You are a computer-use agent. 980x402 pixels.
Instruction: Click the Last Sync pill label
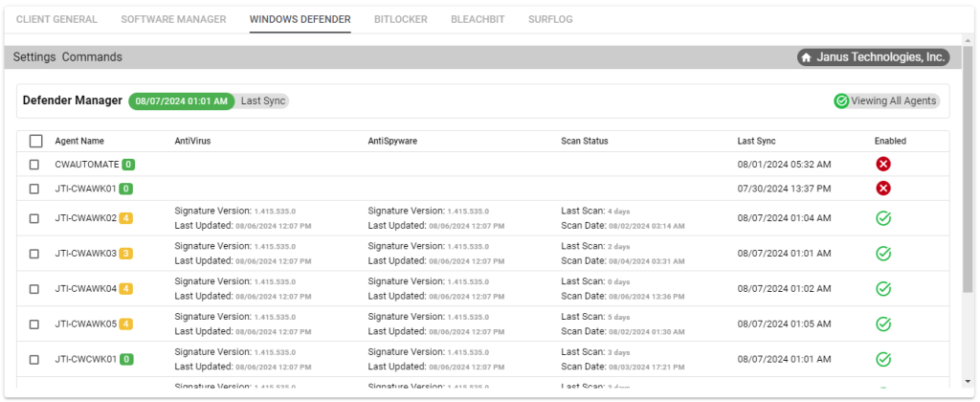[263, 100]
